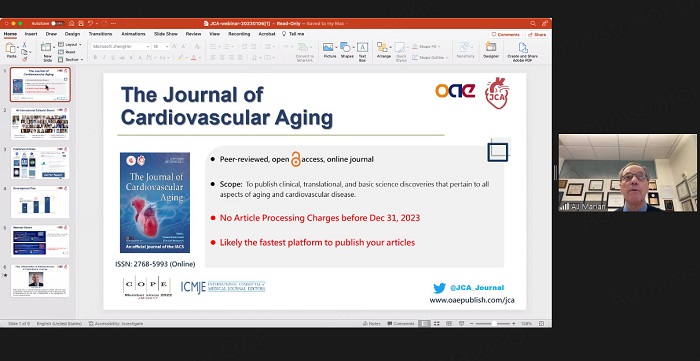Open the Designer pane
Screen dimensions: 700x361
pos(491,50)
